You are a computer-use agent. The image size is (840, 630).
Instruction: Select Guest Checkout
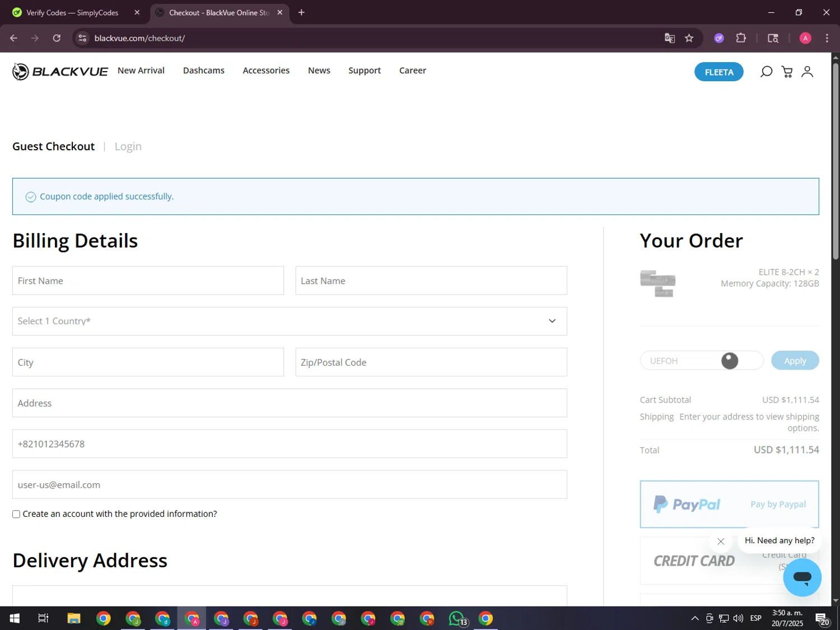click(x=54, y=147)
